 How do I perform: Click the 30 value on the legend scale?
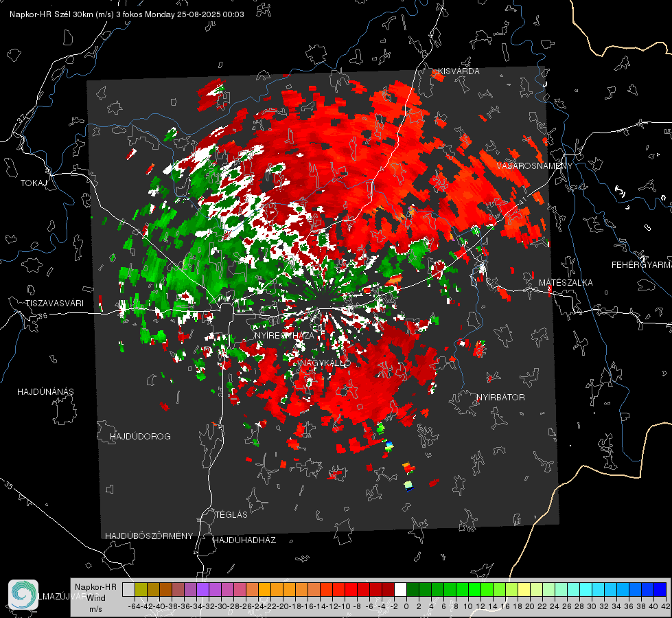coord(592,606)
